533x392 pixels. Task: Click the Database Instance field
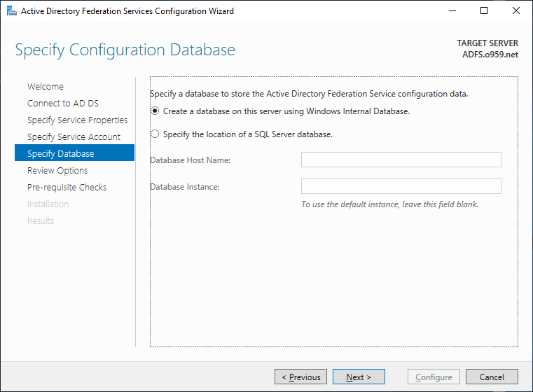pyautogui.click(x=401, y=186)
